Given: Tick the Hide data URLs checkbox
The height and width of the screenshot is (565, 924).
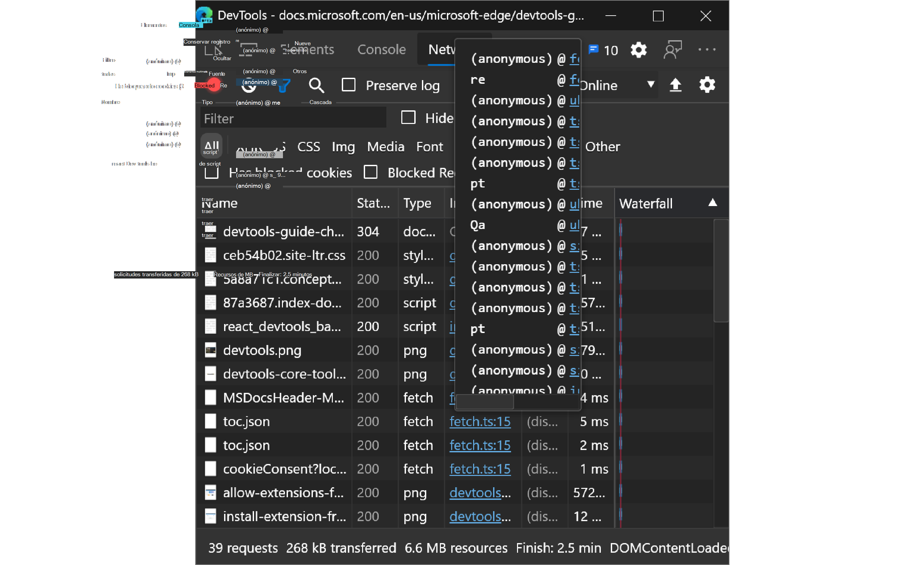Looking at the screenshot, I should point(408,117).
